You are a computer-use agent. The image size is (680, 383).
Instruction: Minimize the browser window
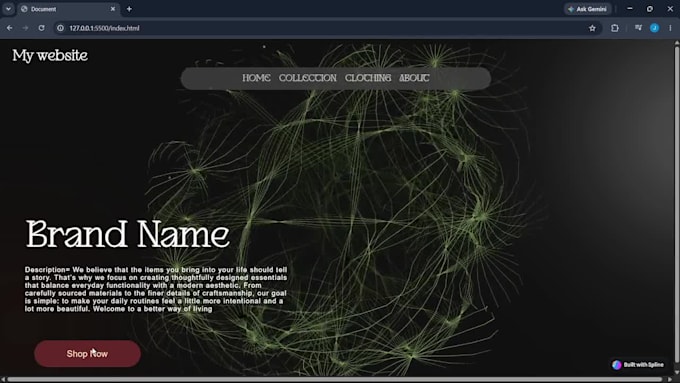[630, 9]
